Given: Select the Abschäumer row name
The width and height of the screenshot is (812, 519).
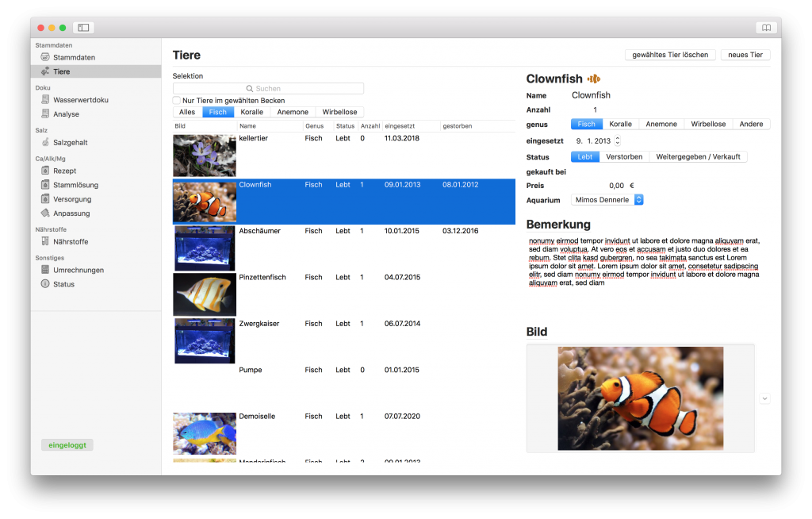Looking at the screenshot, I should (x=259, y=231).
